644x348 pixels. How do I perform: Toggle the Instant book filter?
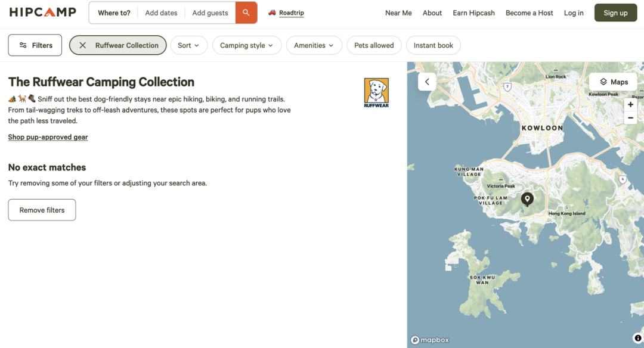coord(434,45)
